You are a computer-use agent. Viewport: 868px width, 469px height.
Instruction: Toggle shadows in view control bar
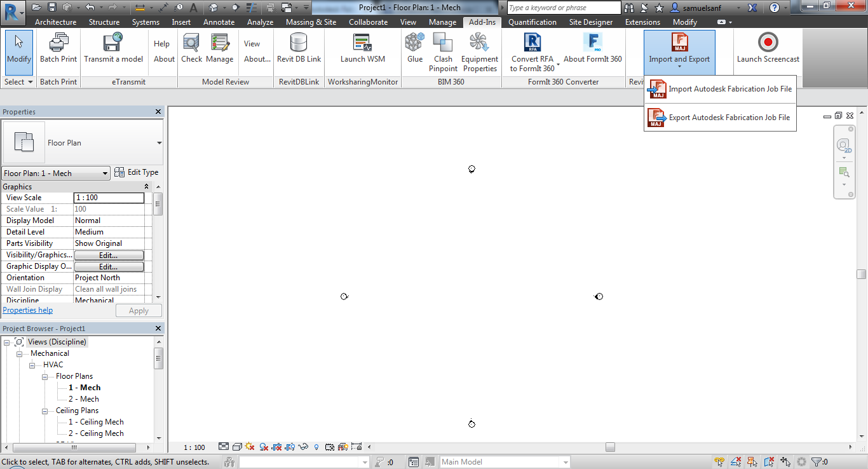pyautogui.click(x=264, y=447)
